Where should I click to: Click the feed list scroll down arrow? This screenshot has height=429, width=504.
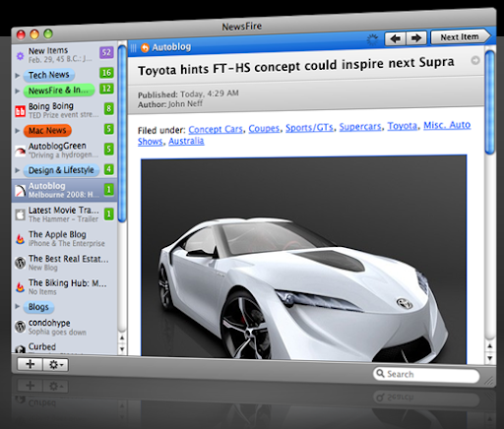pos(122,349)
